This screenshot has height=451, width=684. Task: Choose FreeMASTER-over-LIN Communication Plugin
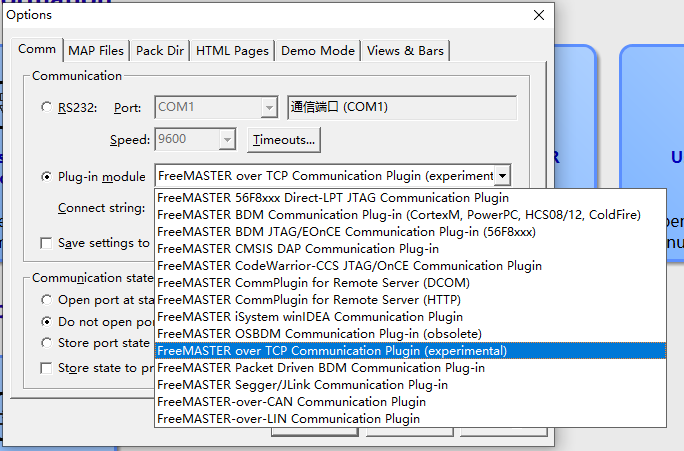click(288, 419)
